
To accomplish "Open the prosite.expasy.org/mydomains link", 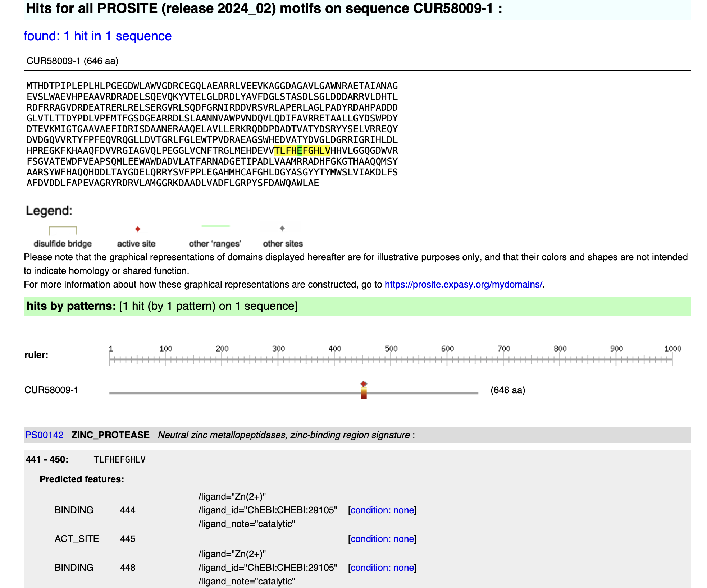I will pyautogui.click(x=464, y=284).
